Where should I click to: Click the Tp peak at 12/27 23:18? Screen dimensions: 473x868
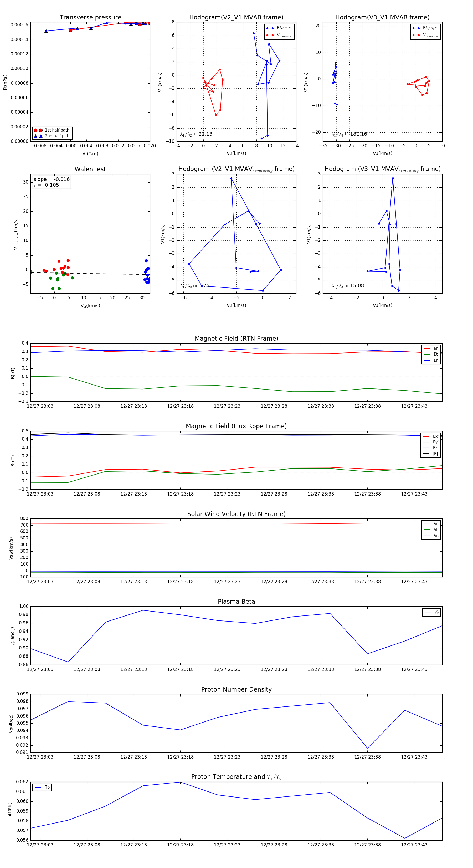181,782
